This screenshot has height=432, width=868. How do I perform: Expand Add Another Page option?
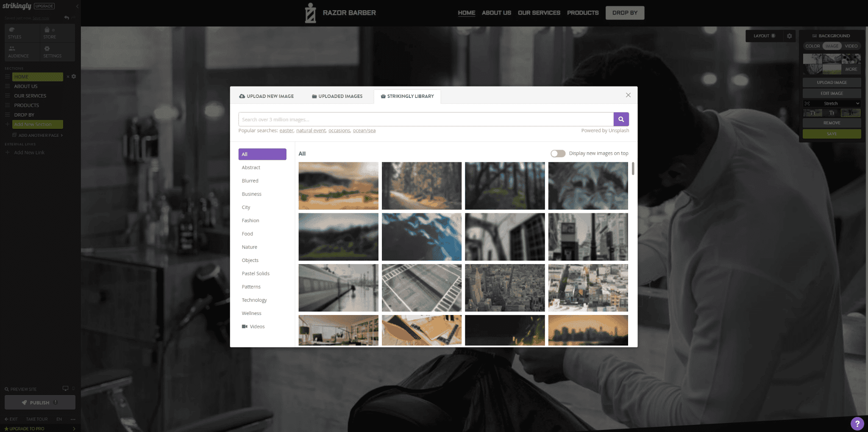39,135
